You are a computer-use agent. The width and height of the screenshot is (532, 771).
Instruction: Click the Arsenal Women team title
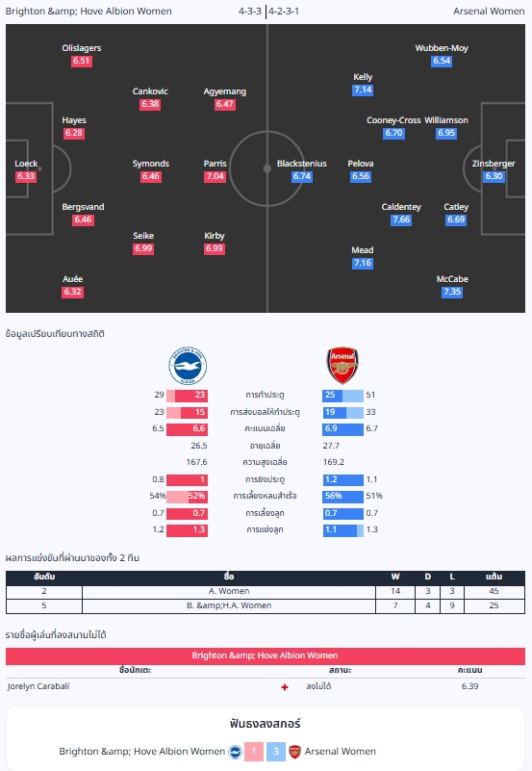pos(489,11)
